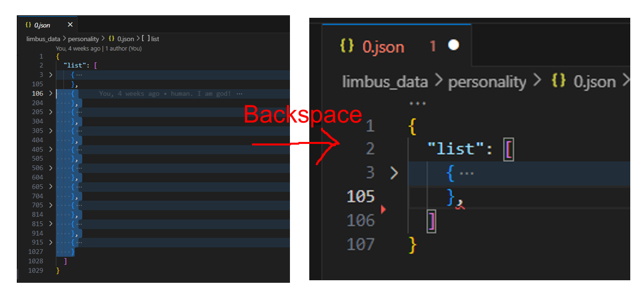The image size is (644, 295).
Task: Close the 0.json tab in left editor
Action: click(x=70, y=25)
